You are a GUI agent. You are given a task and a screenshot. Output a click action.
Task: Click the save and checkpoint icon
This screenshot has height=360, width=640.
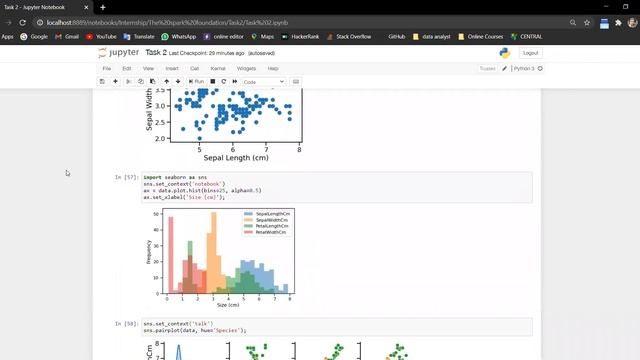(102, 82)
